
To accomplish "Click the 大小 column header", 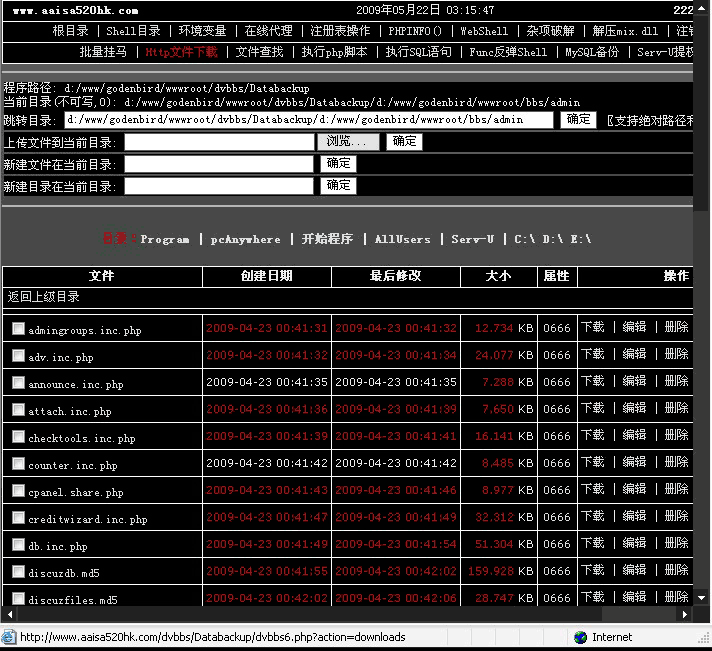I will coord(499,276).
